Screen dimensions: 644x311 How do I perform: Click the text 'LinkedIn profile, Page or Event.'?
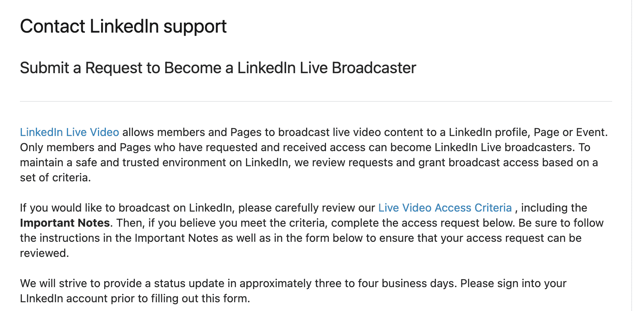click(529, 132)
